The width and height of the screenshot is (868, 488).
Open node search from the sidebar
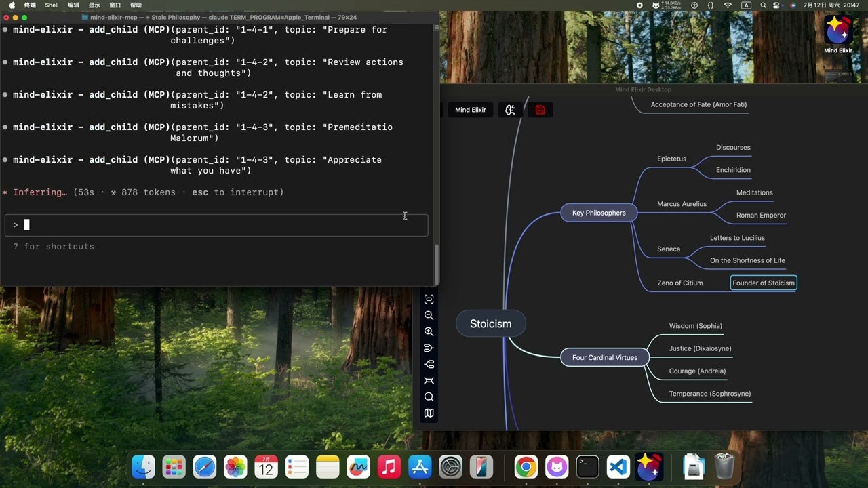[x=429, y=396]
